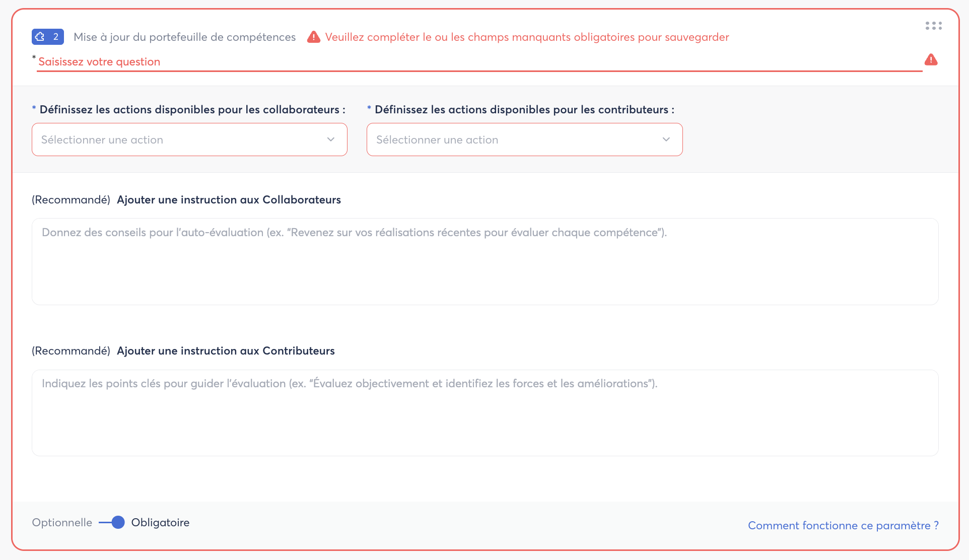Click 'Ajouter une instruction aux Collaborateurs' label

click(229, 200)
